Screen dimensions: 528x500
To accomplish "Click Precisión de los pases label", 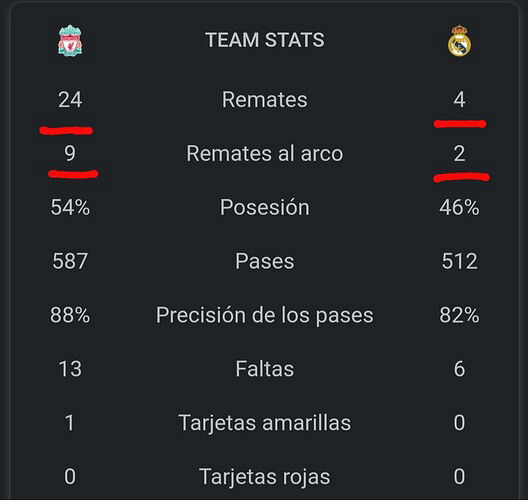I will coord(265,315).
